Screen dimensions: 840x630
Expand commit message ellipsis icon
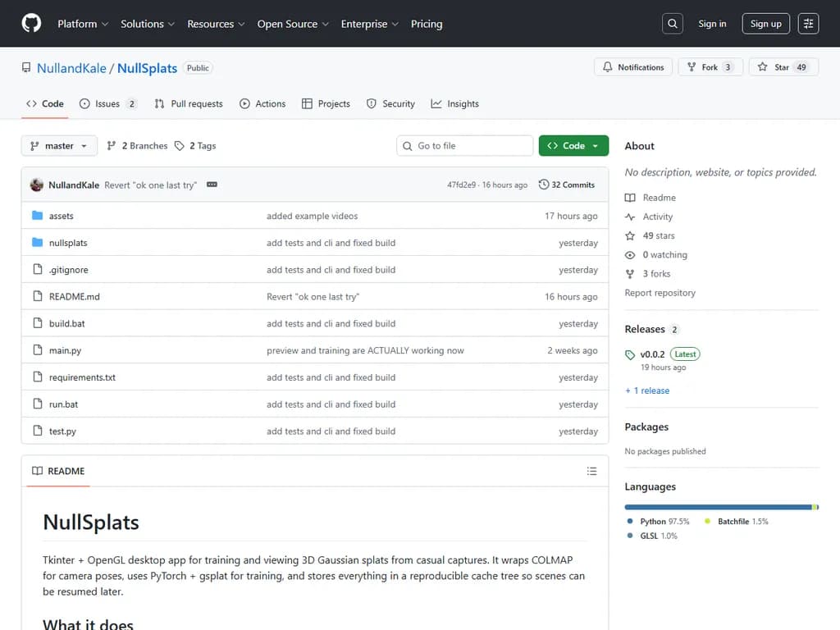[212, 185]
